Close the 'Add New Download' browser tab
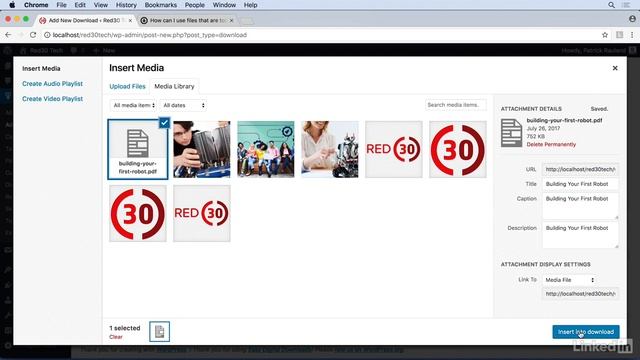Viewport: 640px width, 360px height. coord(130,20)
